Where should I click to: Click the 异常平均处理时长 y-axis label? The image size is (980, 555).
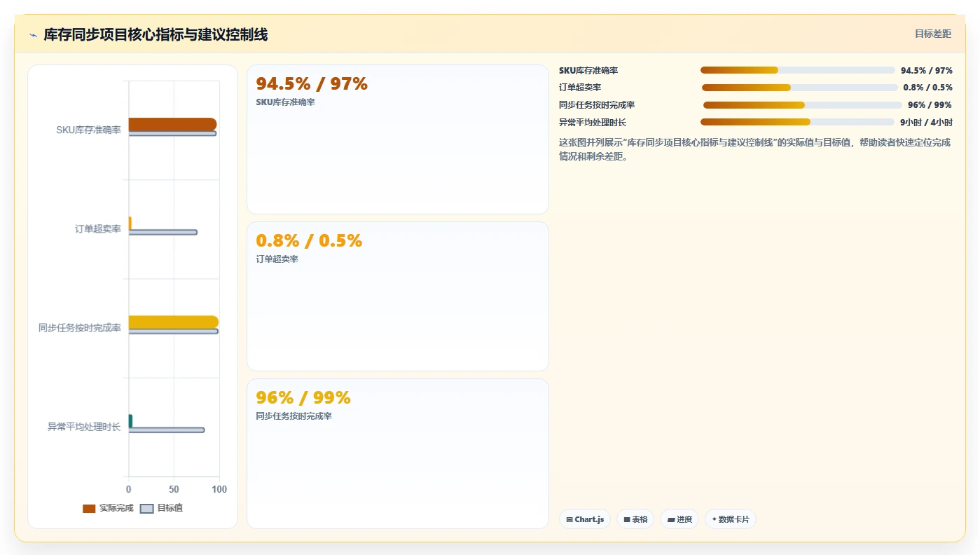[84, 427]
